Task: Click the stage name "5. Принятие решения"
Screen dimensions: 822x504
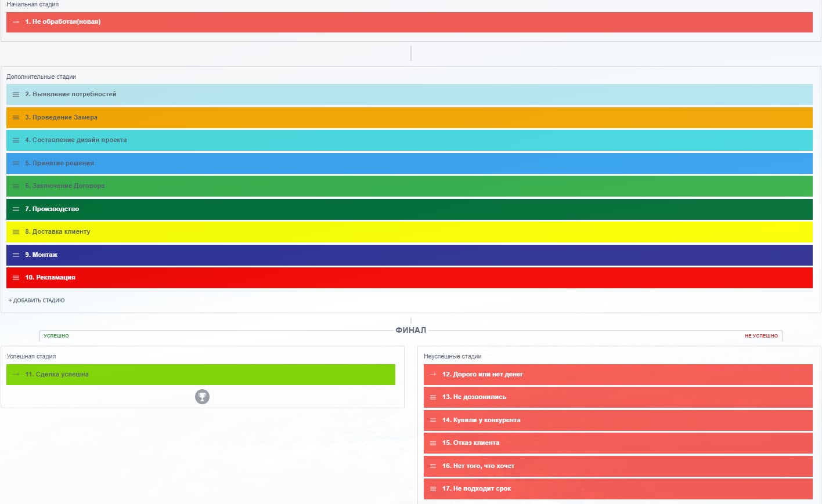Action: click(59, 163)
